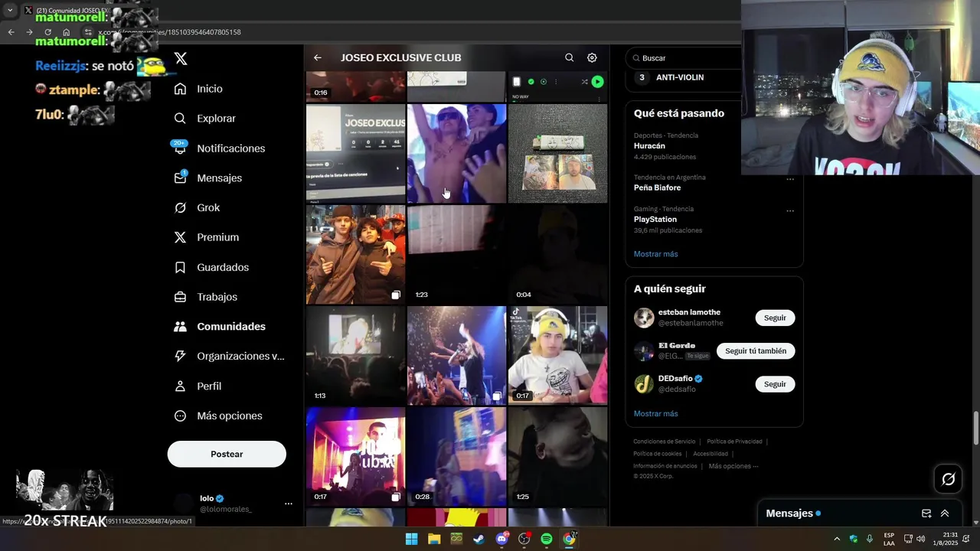Open the Guardados bookmark icon

180,267
